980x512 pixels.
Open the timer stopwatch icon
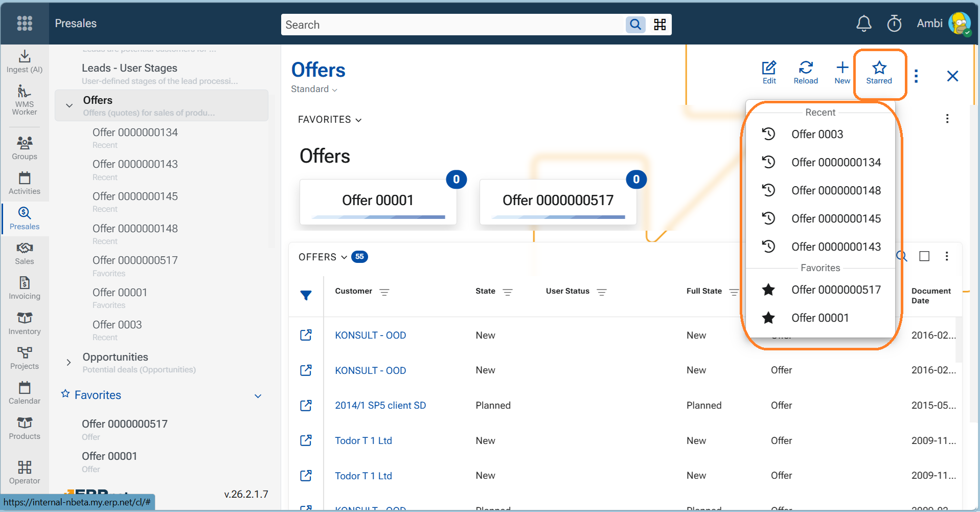pyautogui.click(x=894, y=24)
